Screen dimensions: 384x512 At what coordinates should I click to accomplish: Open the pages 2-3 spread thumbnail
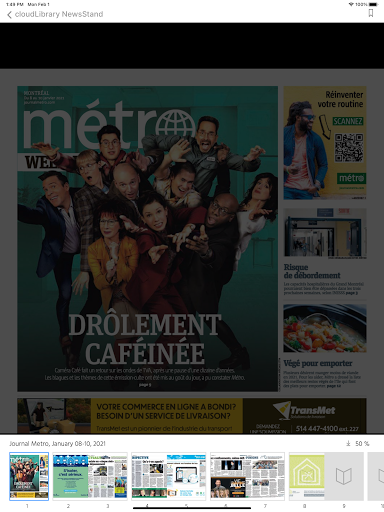(90, 476)
